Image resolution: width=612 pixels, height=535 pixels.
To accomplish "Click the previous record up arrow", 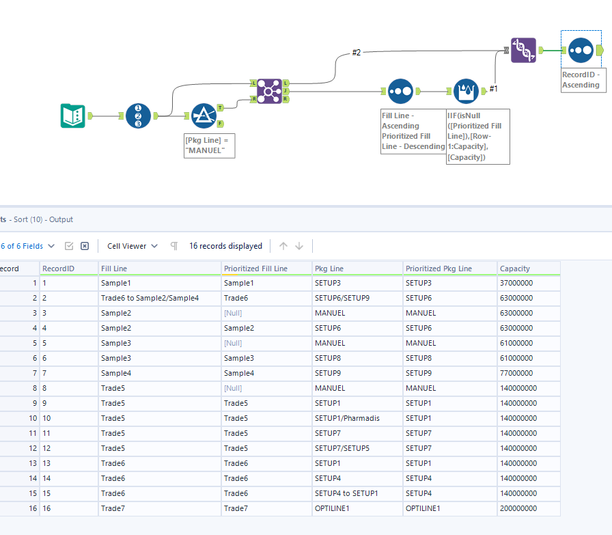I will [283, 246].
